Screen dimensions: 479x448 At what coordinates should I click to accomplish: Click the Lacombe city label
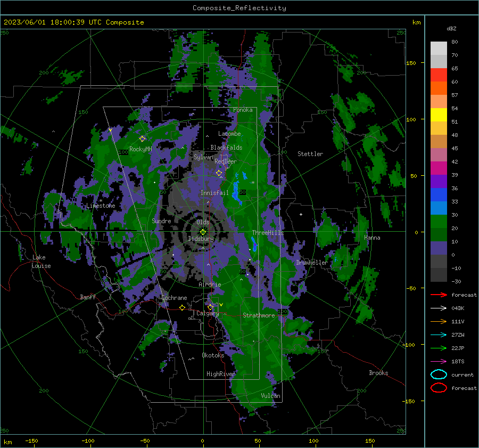pos(229,134)
